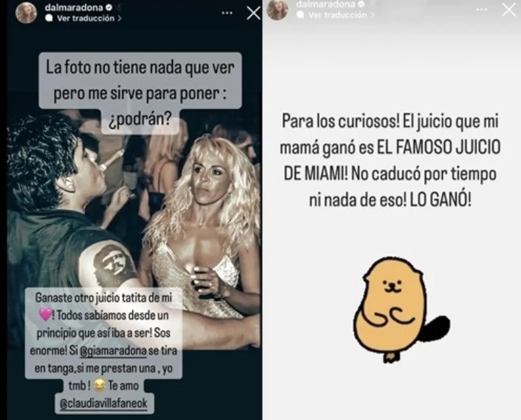The height and width of the screenshot is (420, 521).
Task: Expand the chevron beside 'Ver traducción' on the photo story
Action: click(119, 19)
